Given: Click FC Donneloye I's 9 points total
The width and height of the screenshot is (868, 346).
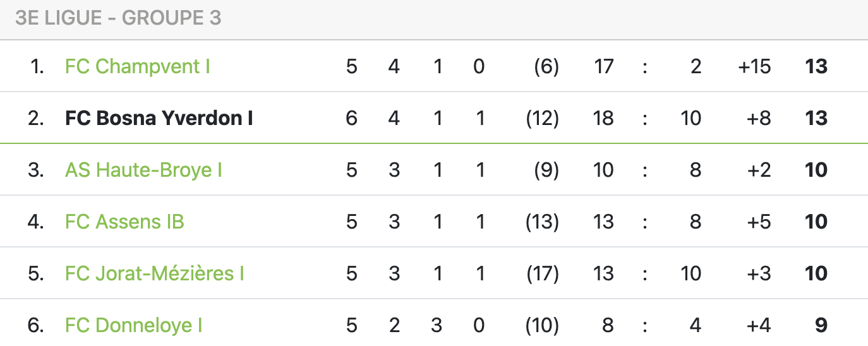Looking at the screenshot, I should tap(821, 325).
